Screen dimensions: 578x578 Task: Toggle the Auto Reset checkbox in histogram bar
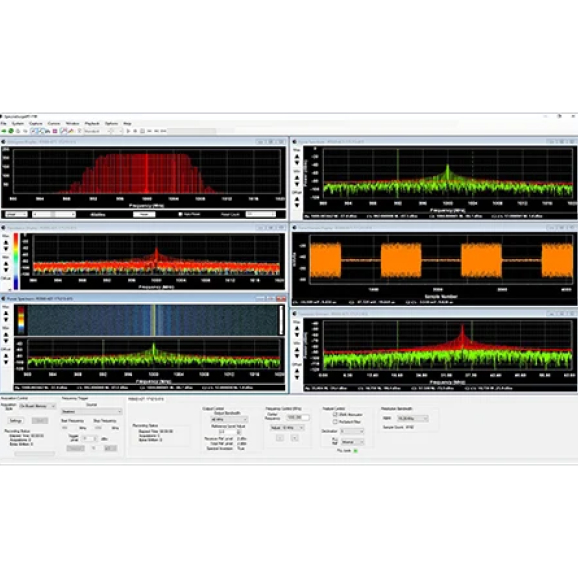[180, 214]
